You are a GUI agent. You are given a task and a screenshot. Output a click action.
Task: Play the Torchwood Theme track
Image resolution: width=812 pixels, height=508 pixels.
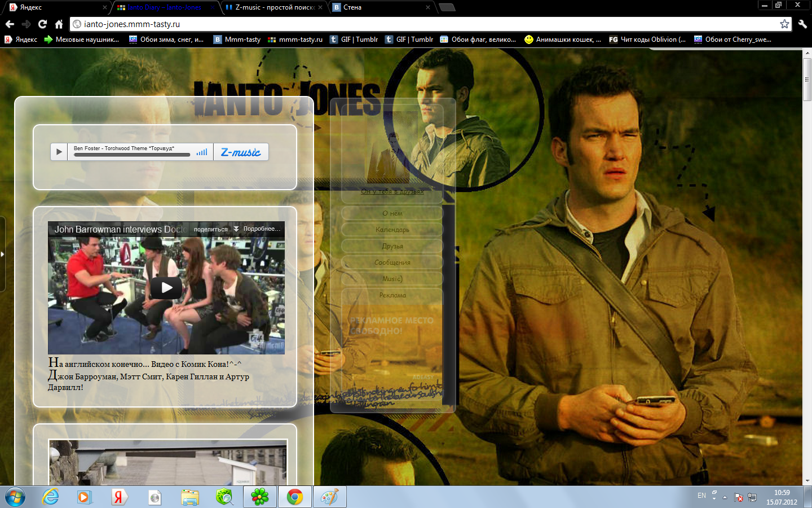[59, 152]
